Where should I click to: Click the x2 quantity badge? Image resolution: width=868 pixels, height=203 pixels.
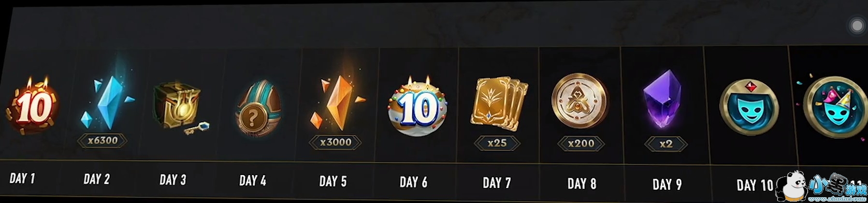pos(665,144)
